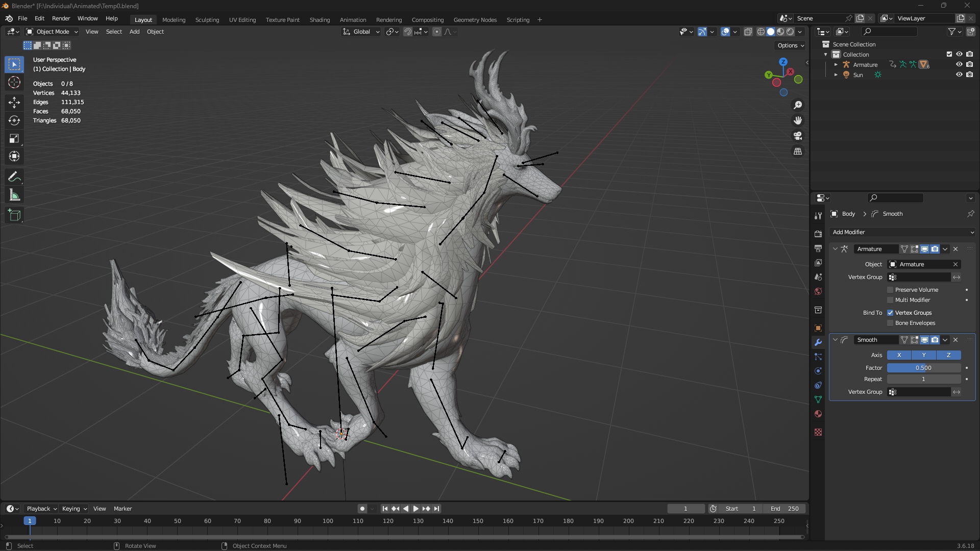Select the Measure ruler tool
The image size is (980, 551).
tap(14, 195)
